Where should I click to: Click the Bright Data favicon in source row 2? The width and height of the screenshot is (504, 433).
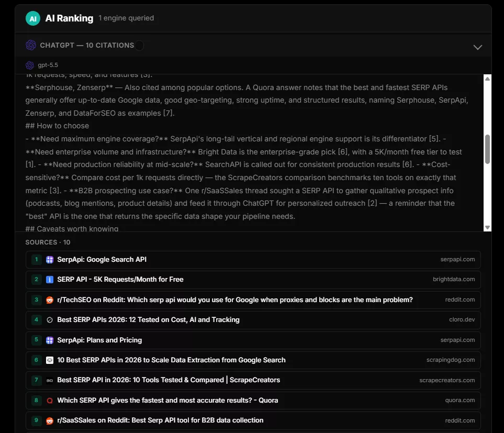(x=50, y=280)
